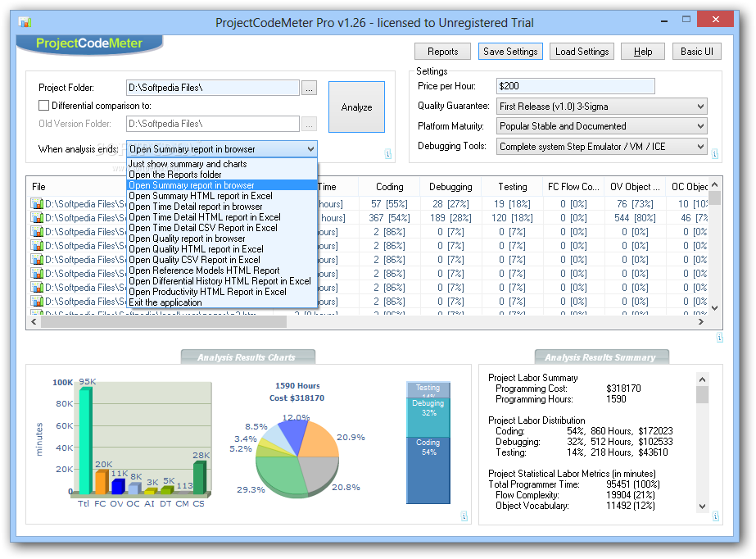Click the Project Folder path field
The width and height of the screenshot is (756, 559).
213,88
